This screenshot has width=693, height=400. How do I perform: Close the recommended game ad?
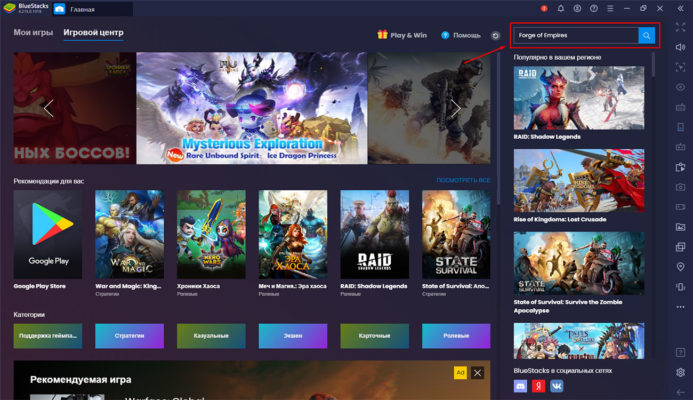point(477,373)
